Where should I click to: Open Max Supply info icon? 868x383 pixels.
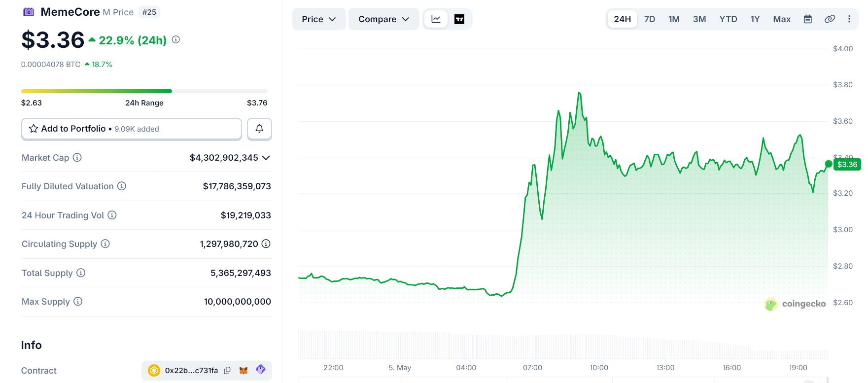pos(78,301)
